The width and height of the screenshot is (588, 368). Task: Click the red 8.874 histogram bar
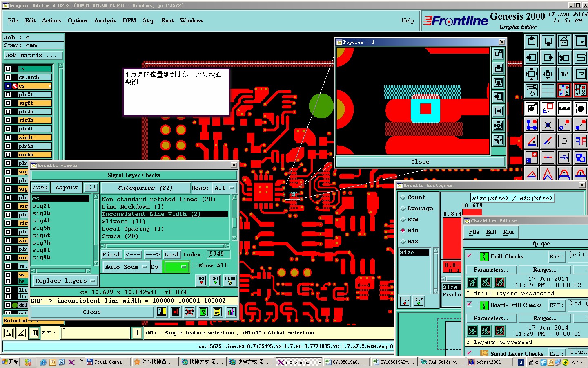point(452,238)
